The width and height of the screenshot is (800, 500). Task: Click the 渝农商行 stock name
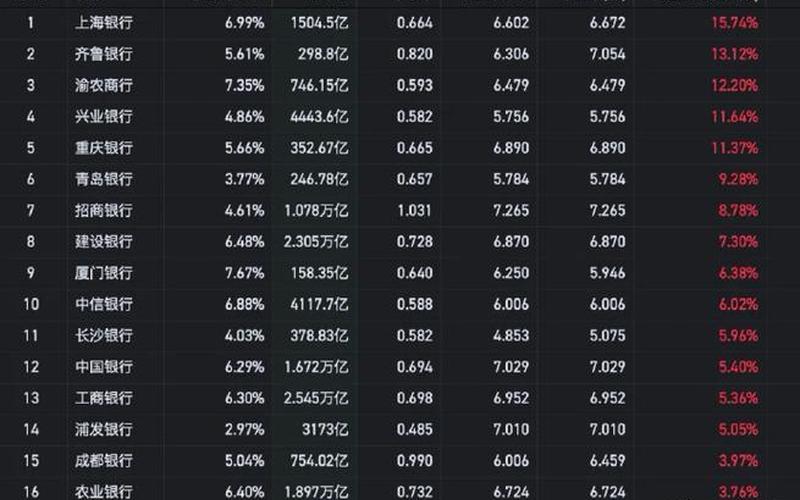tap(104, 85)
